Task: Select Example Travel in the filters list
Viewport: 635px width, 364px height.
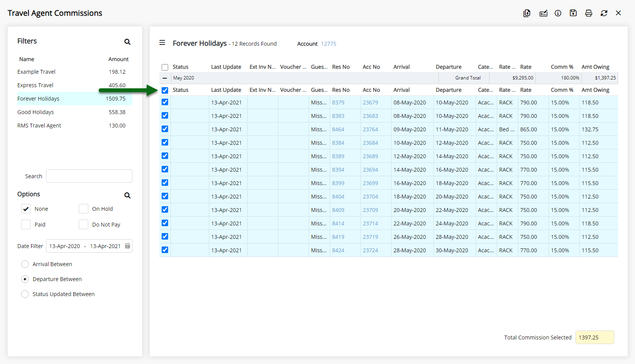Action: pos(75,72)
